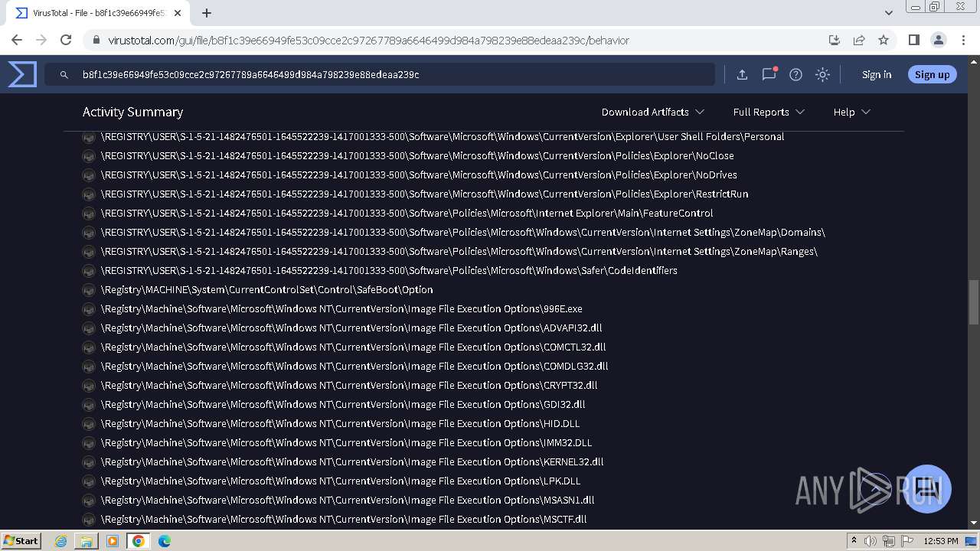
Task: Select the MSASN1.dll registry entry
Action: pyautogui.click(x=348, y=500)
